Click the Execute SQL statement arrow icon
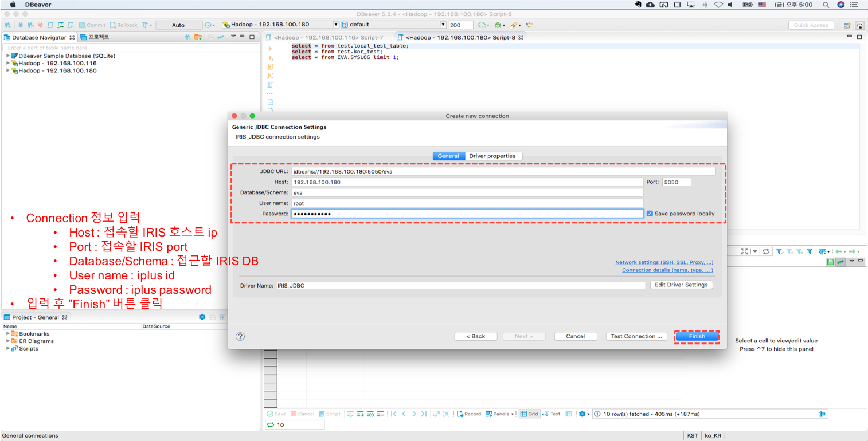 point(271,49)
